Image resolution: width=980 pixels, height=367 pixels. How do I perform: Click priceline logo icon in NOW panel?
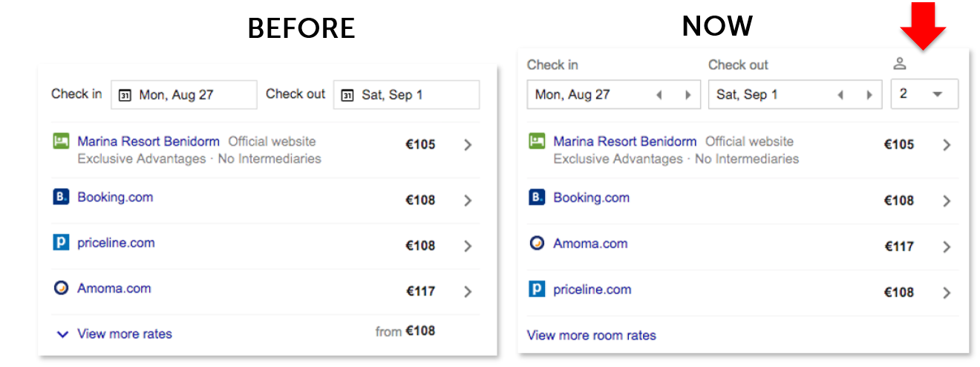tap(537, 289)
